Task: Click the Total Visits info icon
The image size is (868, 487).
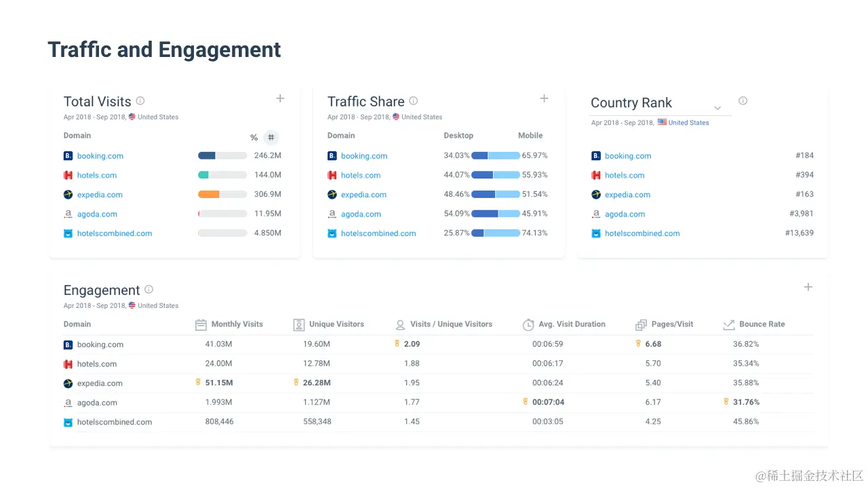Action: [140, 100]
